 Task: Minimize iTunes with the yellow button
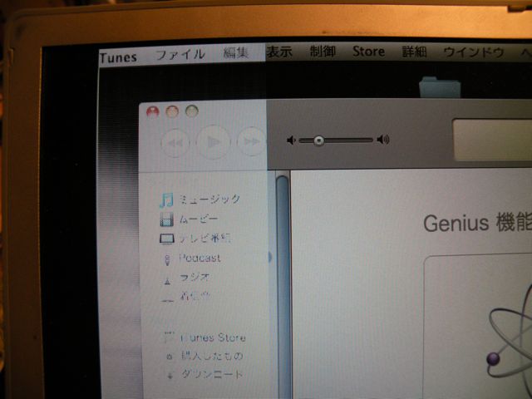(x=172, y=111)
